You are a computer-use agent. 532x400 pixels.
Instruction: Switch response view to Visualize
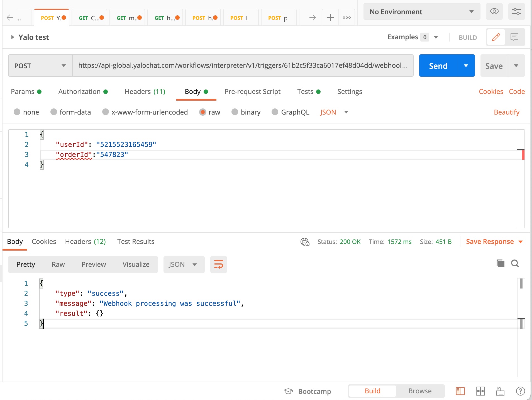click(x=136, y=264)
